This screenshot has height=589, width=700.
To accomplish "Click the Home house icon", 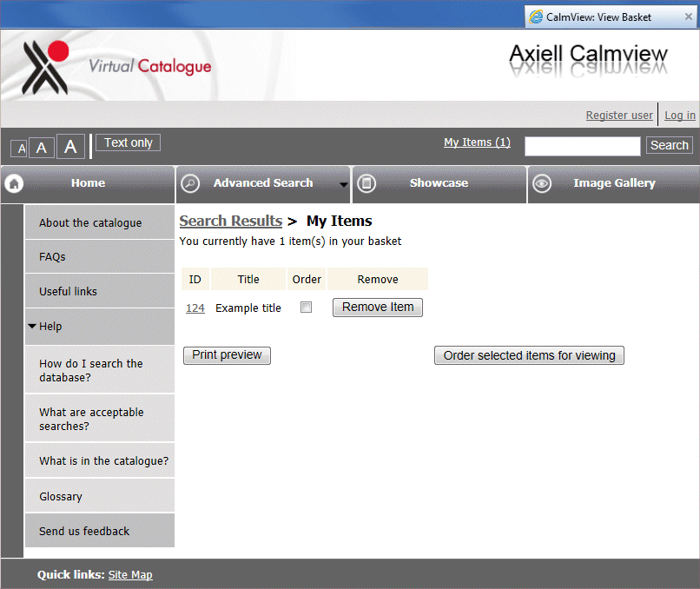I will pos(14,183).
